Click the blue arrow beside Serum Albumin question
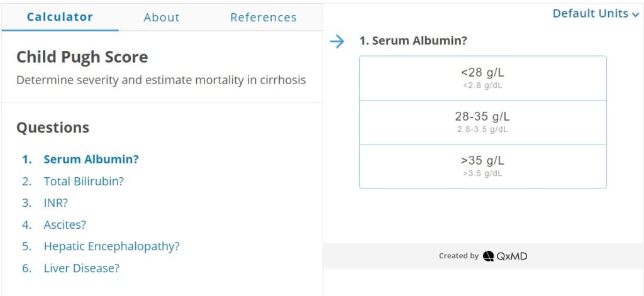 [x=337, y=41]
